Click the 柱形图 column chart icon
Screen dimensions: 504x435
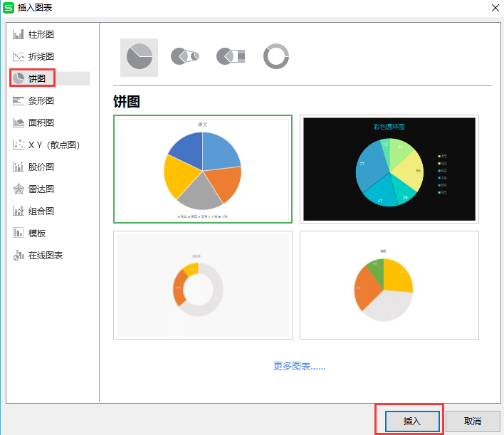point(19,34)
